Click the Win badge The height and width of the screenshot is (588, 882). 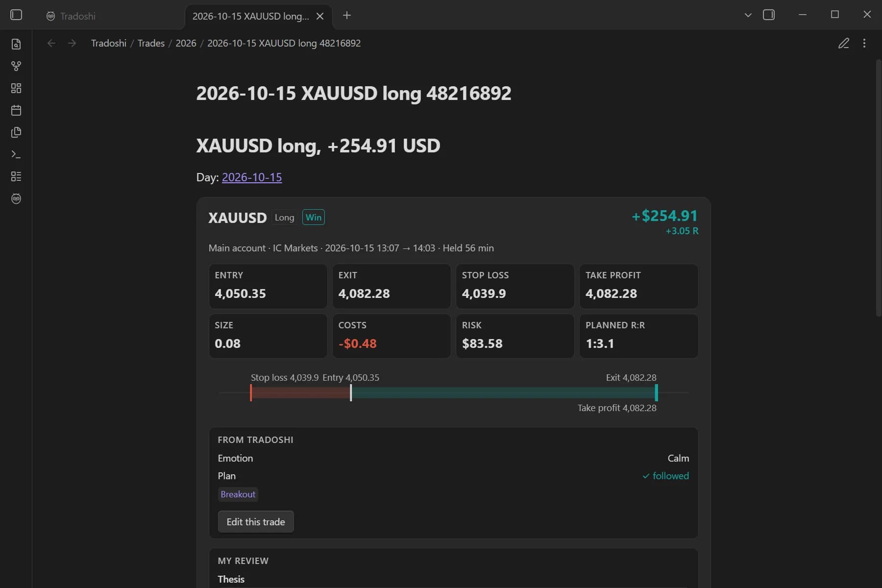tap(314, 218)
